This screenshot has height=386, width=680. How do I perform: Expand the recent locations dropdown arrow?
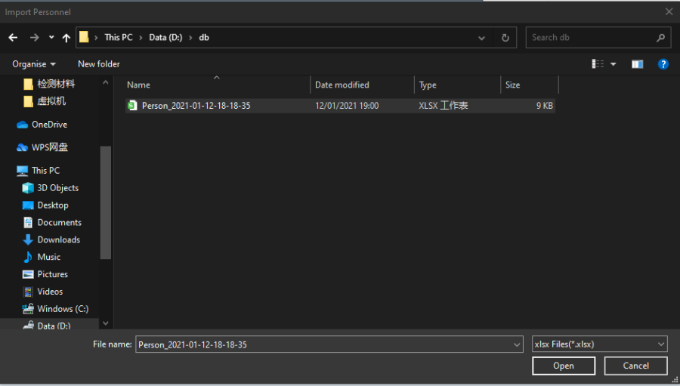coord(51,37)
